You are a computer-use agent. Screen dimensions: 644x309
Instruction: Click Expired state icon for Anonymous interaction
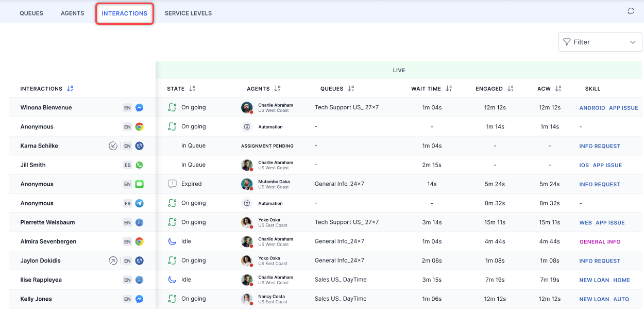(x=172, y=184)
